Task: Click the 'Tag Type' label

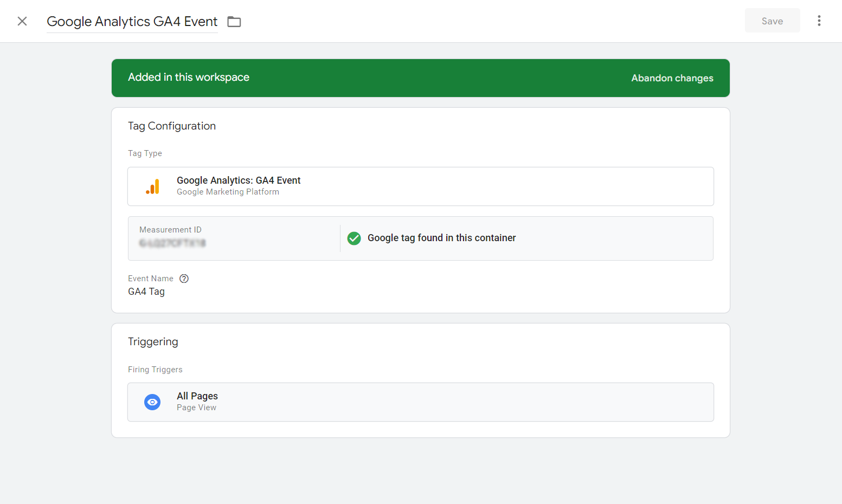Action: pos(145,153)
